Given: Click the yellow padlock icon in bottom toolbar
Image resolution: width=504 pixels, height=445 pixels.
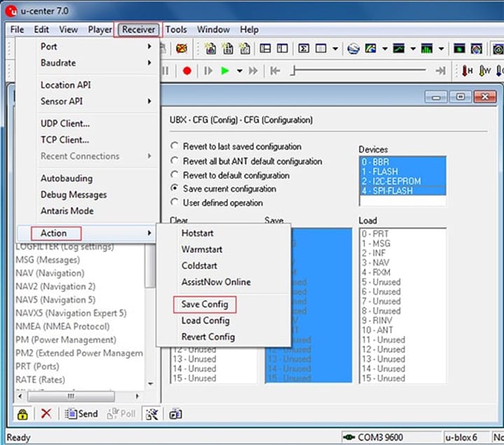Looking at the screenshot, I should click(22, 414).
